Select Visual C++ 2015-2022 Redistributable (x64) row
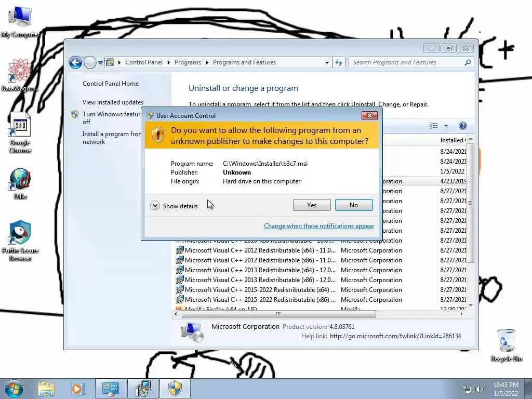Image resolution: width=532 pixels, height=399 pixels. click(x=321, y=290)
